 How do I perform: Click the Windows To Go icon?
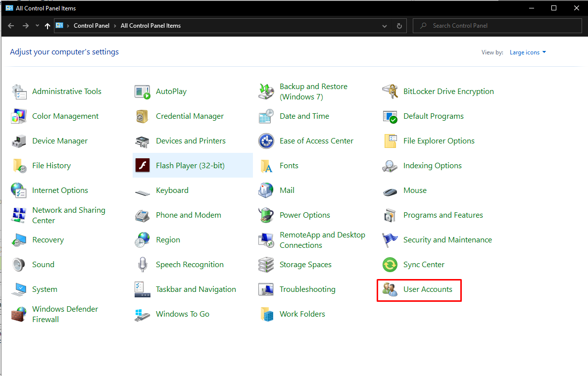coord(143,315)
